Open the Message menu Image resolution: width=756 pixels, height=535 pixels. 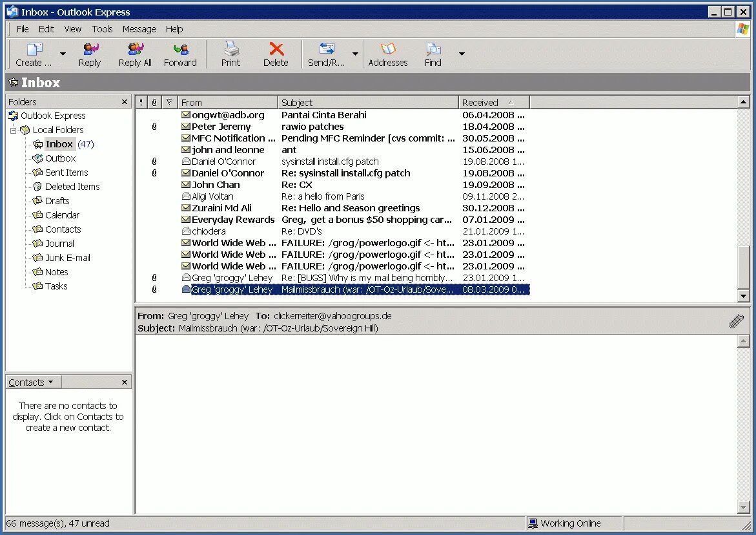[x=139, y=29]
